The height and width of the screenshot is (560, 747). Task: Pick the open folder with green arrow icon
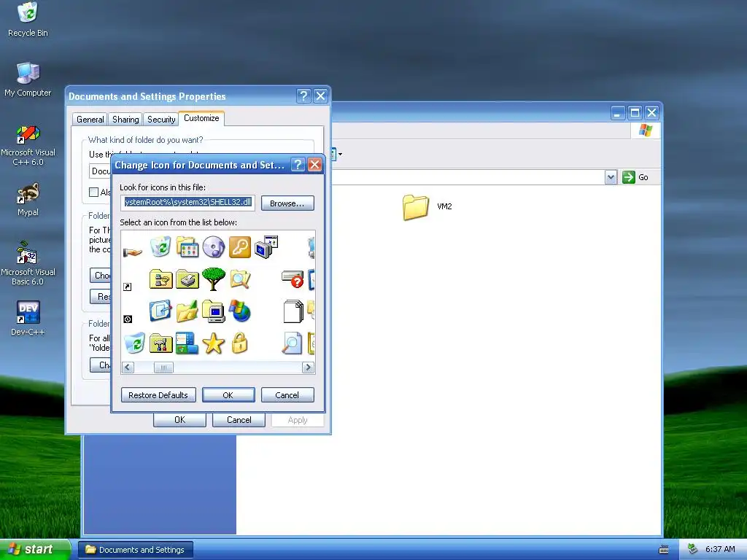pos(187,311)
